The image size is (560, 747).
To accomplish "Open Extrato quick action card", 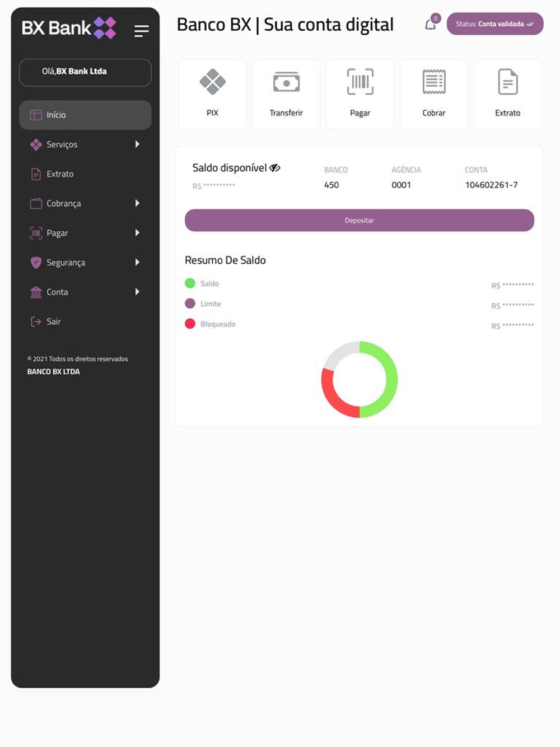I will pyautogui.click(x=508, y=94).
